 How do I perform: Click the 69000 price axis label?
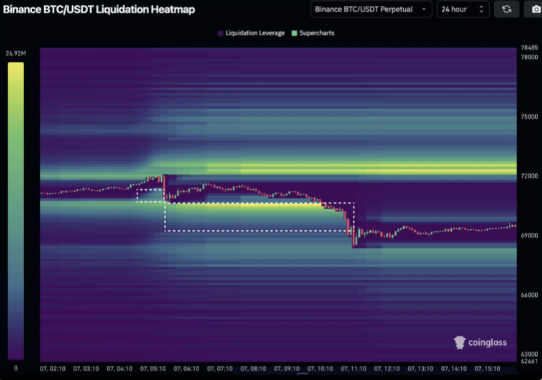pyautogui.click(x=529, y=235)
